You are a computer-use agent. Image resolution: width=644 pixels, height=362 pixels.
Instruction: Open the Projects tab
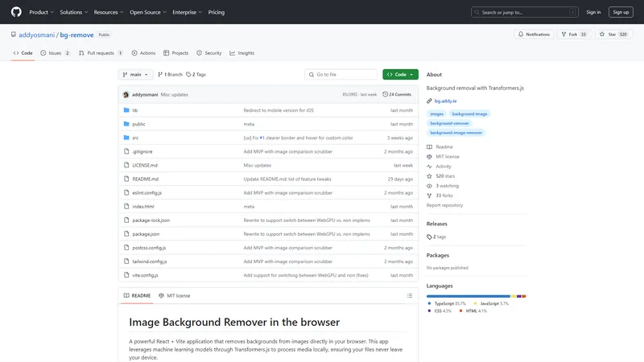coord(175,53)
